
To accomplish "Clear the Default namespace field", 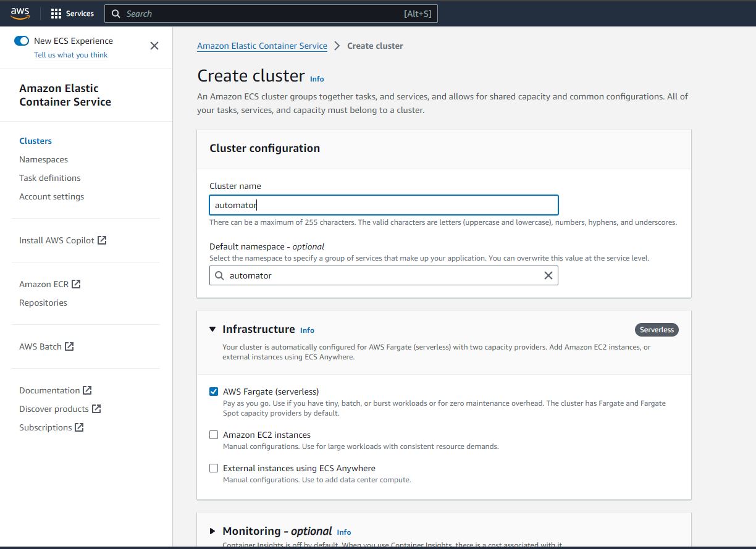I will coord(548,275).
